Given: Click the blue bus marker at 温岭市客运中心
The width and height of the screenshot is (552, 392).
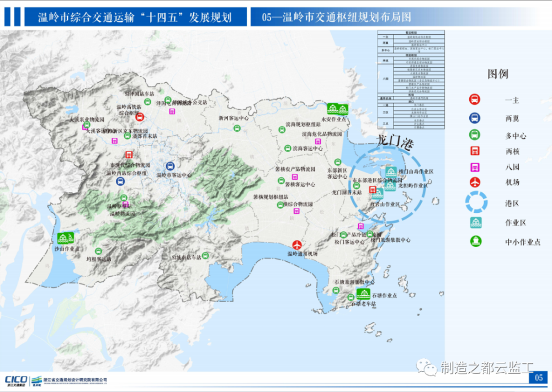Looking at the screenshot, I should click(x=170, y=166).
